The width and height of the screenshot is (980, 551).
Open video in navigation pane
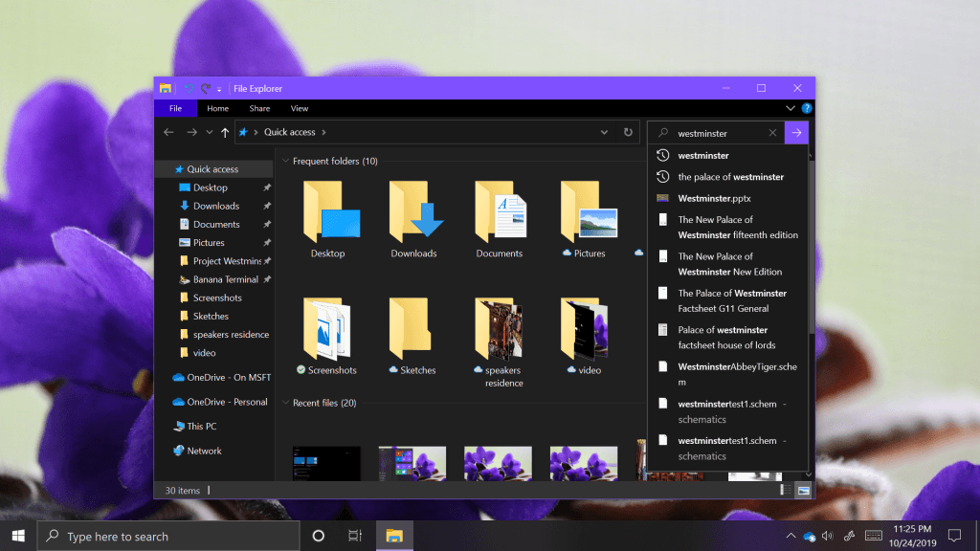coord(204,353)
